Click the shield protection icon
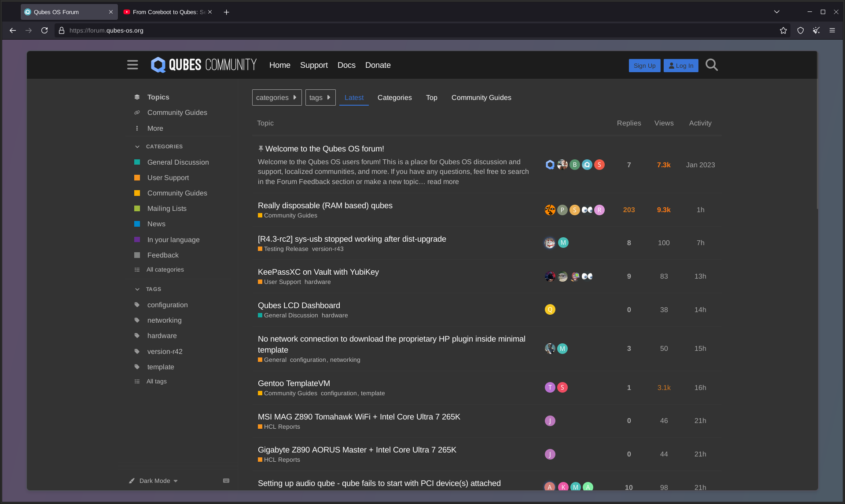845x504 pixels. (800, 30)
